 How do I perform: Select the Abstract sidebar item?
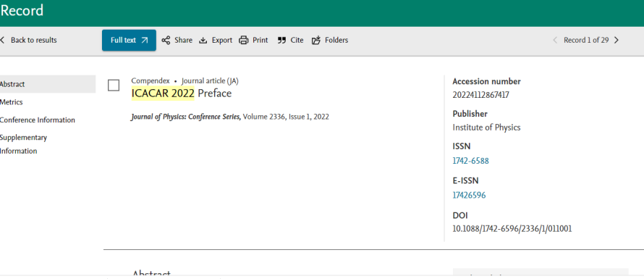tap(48, 84)
